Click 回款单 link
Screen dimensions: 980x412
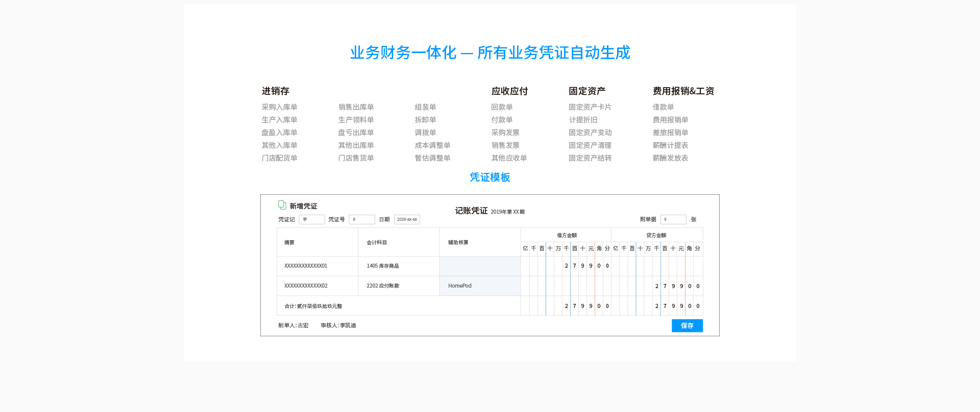(x=502, y=107)
